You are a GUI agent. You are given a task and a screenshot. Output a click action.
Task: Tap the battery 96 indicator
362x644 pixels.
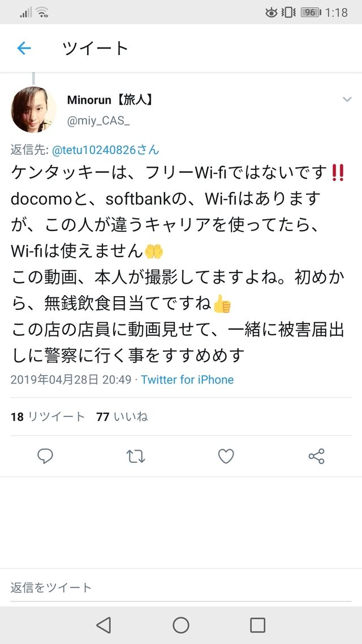coord(311,12)
